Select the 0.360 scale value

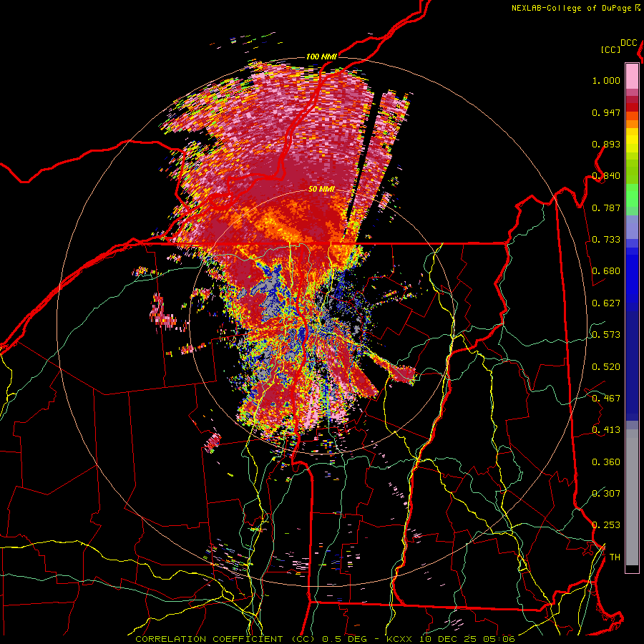pyautogui.click(x=606, y=462)
